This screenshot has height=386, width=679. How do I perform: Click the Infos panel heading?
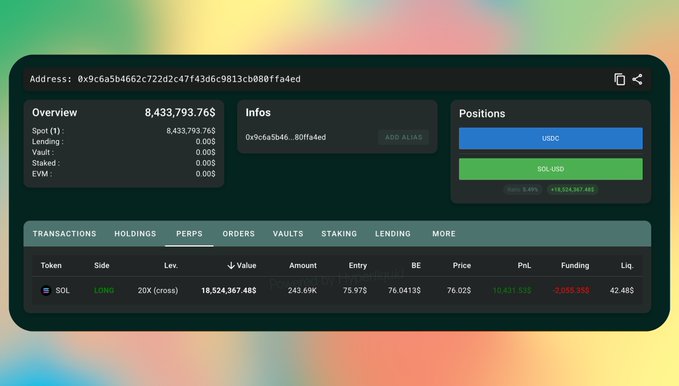pos(258,113)
